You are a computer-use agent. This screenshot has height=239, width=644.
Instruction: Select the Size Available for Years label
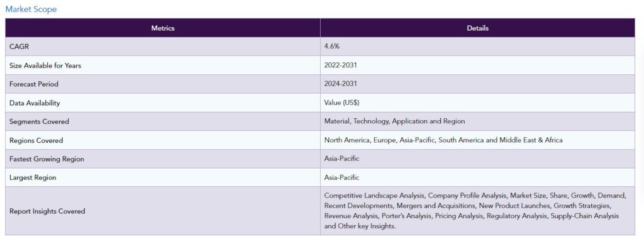click(x=45, y=65)
